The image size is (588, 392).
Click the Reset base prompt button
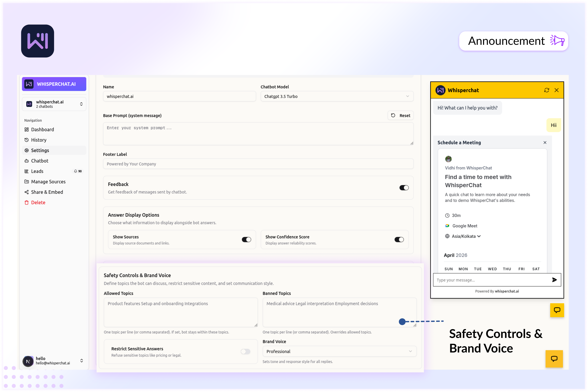click(400, 116)
